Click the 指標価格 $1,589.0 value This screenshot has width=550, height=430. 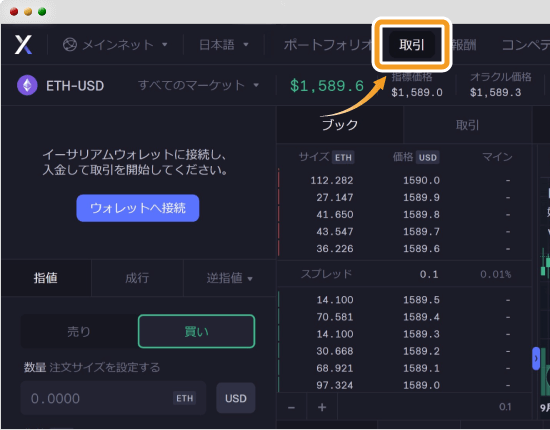pos(417,93)
